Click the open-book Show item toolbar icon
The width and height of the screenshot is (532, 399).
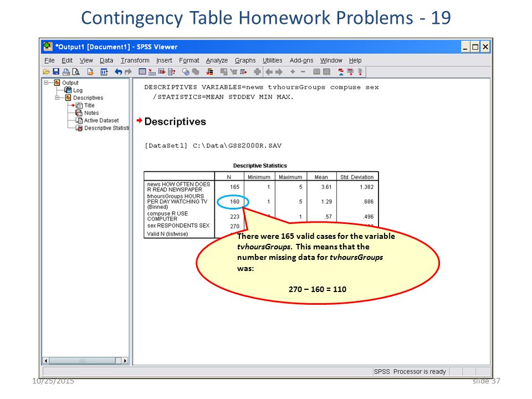(316, 71)
